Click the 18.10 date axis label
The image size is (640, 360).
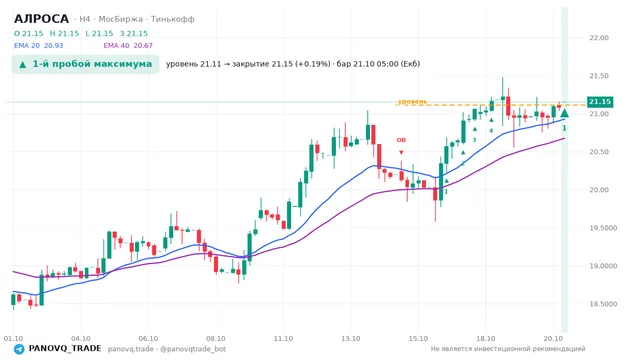point(485,339)
